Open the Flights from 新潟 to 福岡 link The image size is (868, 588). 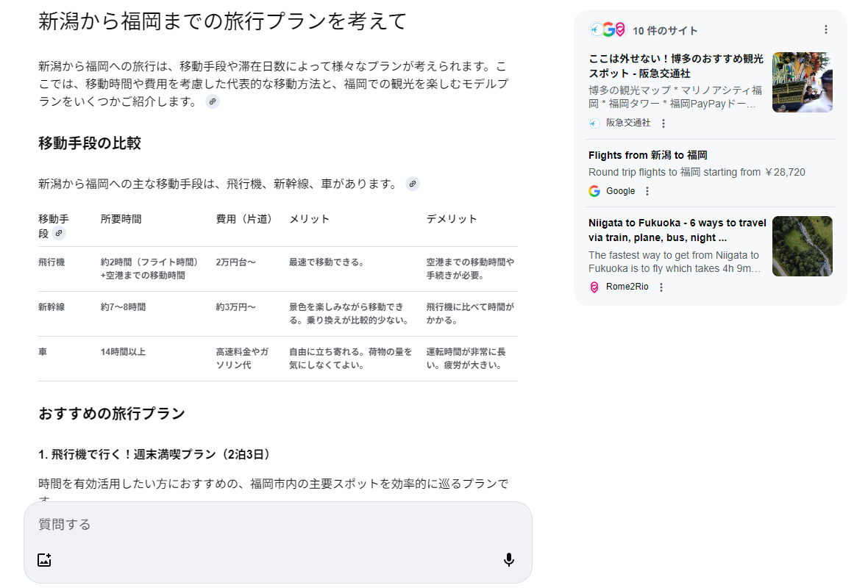pos(647,155)
